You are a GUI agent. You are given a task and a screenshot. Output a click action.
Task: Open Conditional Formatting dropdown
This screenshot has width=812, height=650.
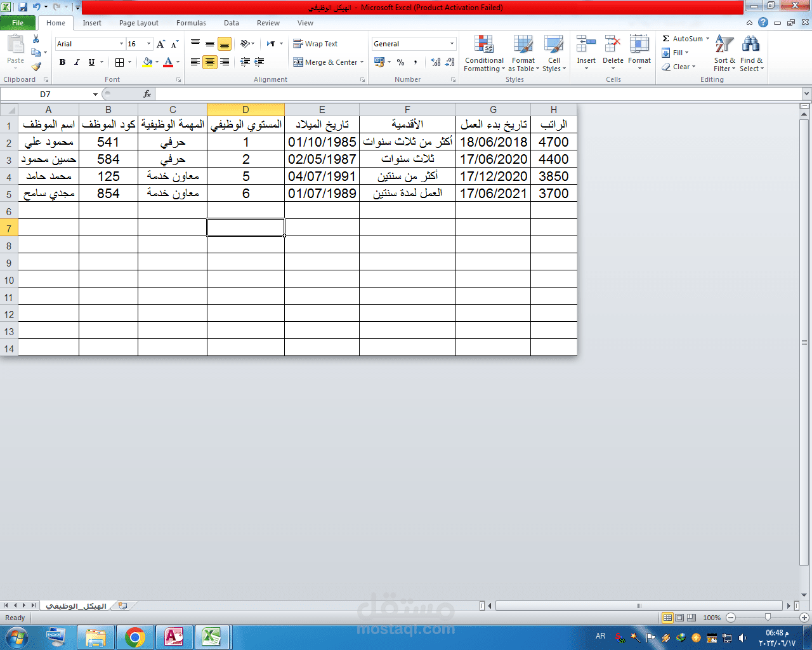[x=484, y=53]
